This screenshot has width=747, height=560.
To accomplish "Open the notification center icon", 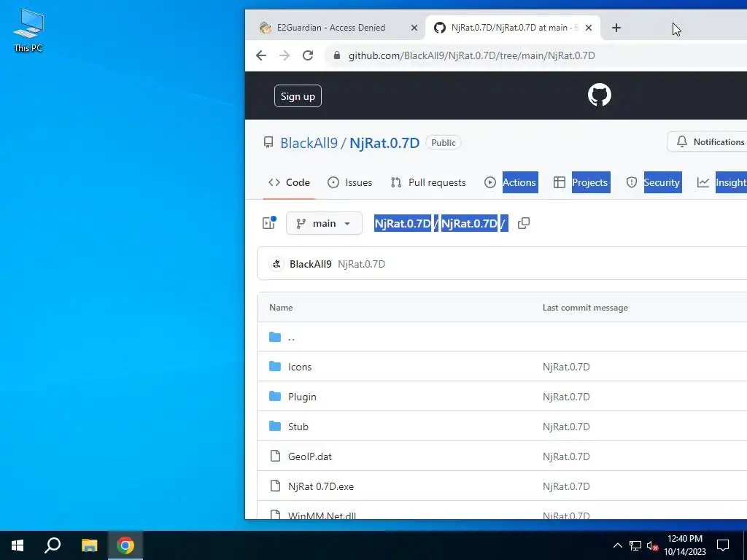I will click(723, 545).
